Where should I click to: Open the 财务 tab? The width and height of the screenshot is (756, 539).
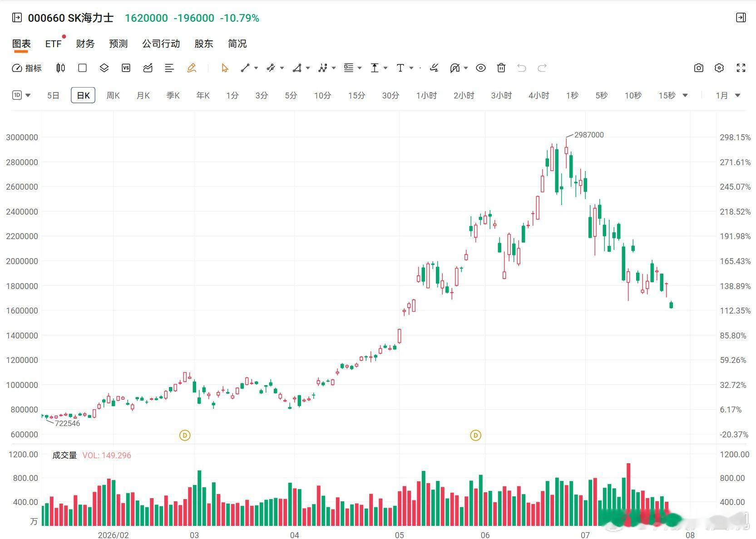pyautogui.click(x=85, y=44)
